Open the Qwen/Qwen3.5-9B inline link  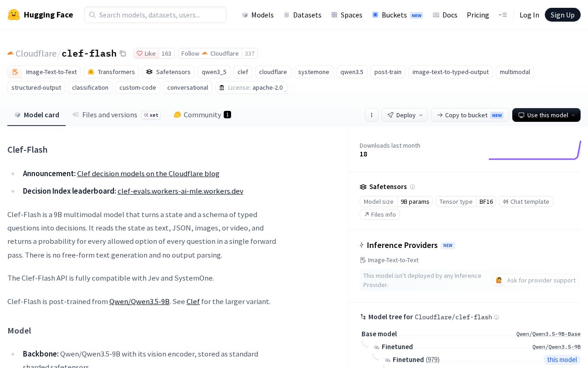pyautogui.click(x=139, y=301)
